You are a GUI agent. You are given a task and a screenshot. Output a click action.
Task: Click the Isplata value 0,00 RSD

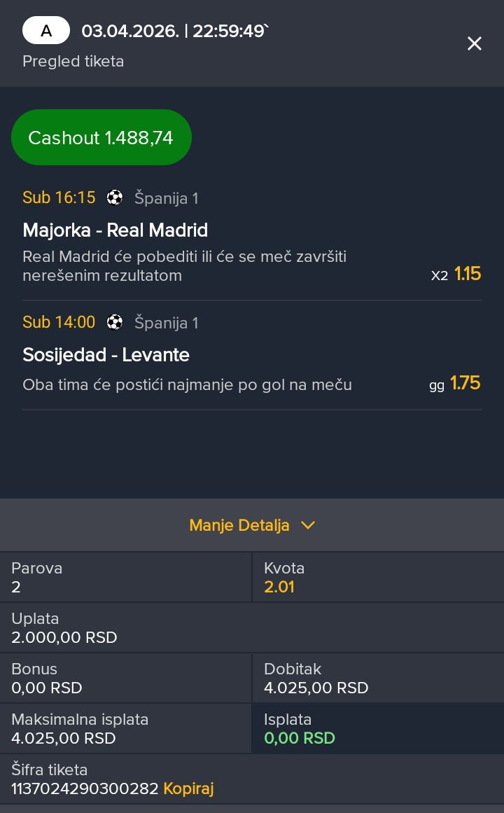point(300,738)
